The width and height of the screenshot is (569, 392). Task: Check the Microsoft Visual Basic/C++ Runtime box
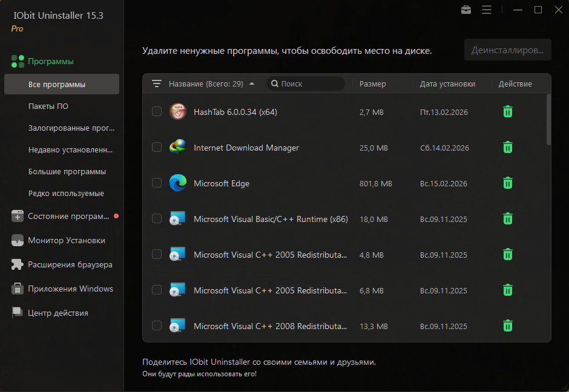157,219
